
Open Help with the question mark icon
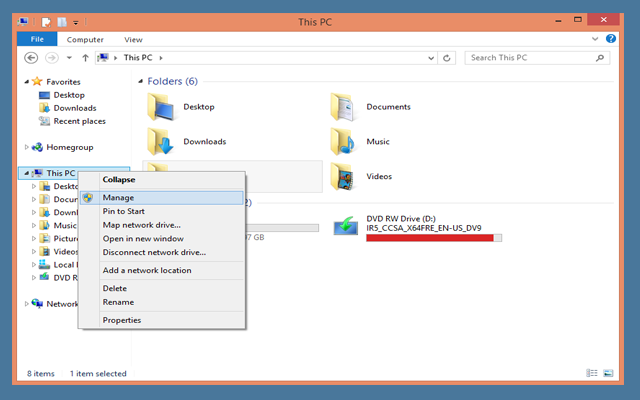pyautogui.click(x=611, y=38)
